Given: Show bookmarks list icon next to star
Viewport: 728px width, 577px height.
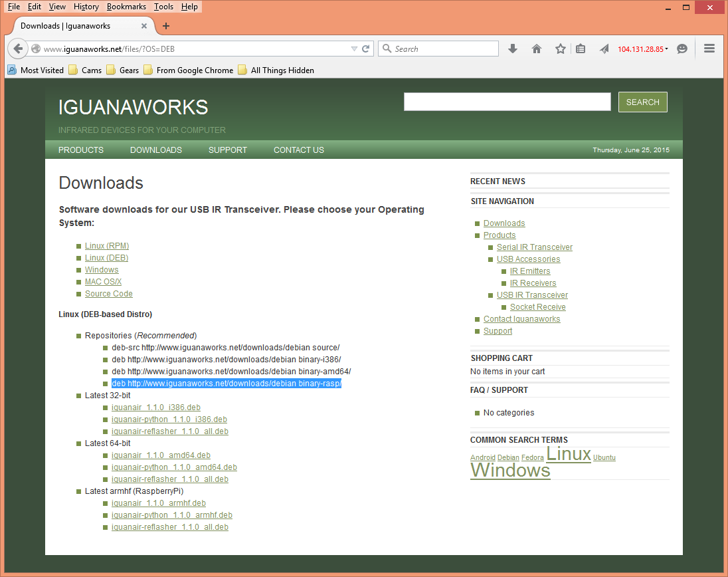Looking at the screenshot, I should pos(581,49).
